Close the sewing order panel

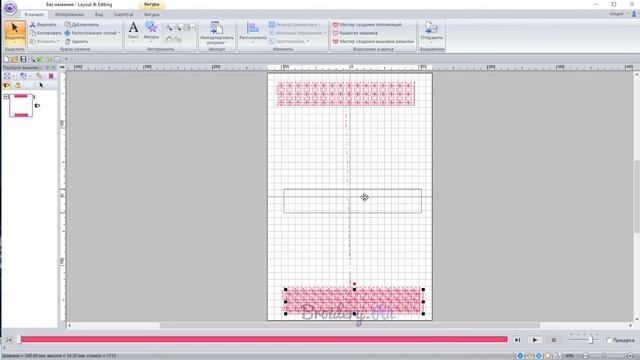point(53,67)
